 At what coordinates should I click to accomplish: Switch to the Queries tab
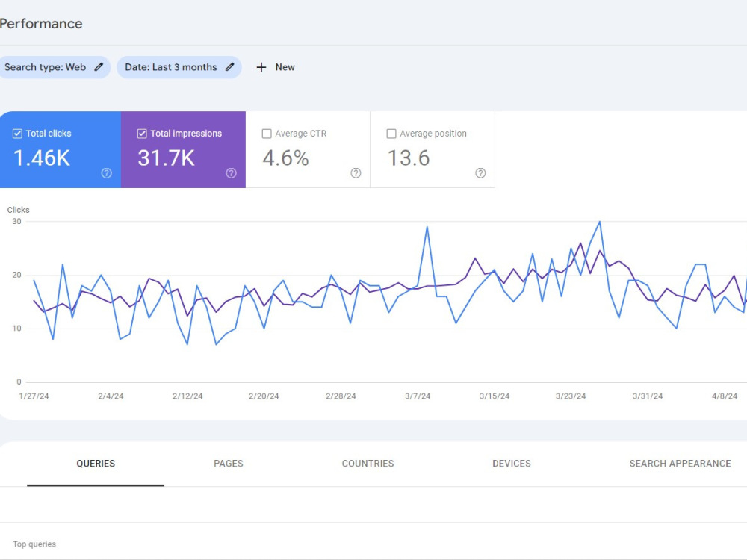point(96,464)
